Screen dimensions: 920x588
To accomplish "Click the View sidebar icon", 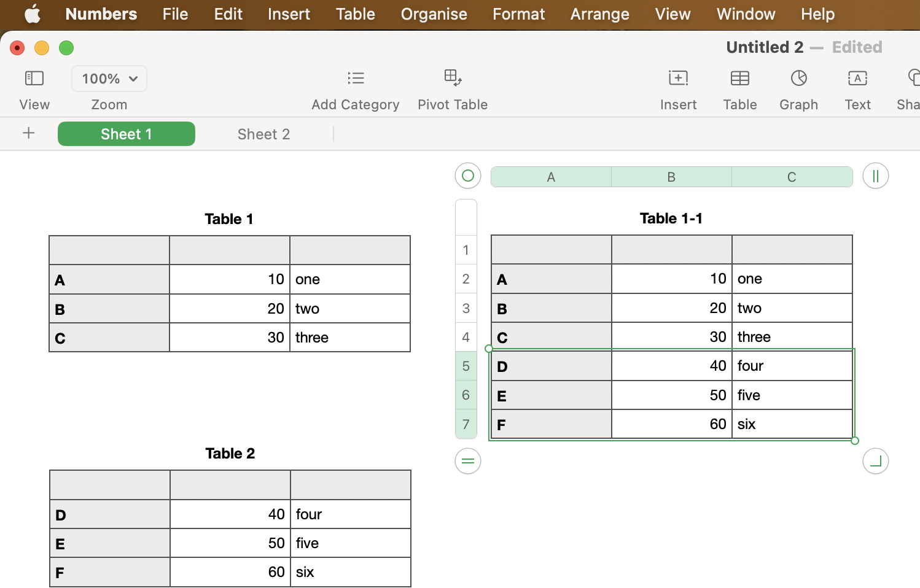I will point(34,79).
